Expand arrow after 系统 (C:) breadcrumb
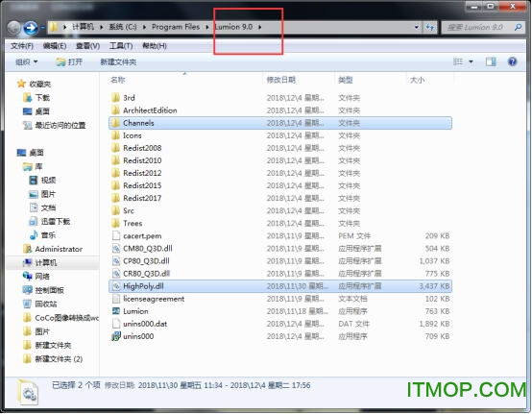Screen dimensions: 532x414 [145, 27]
